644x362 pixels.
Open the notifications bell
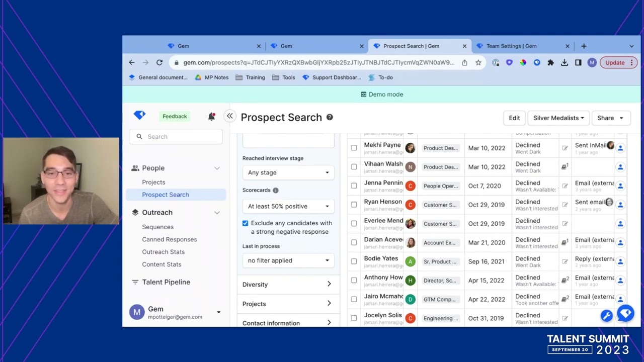point(211,117)
